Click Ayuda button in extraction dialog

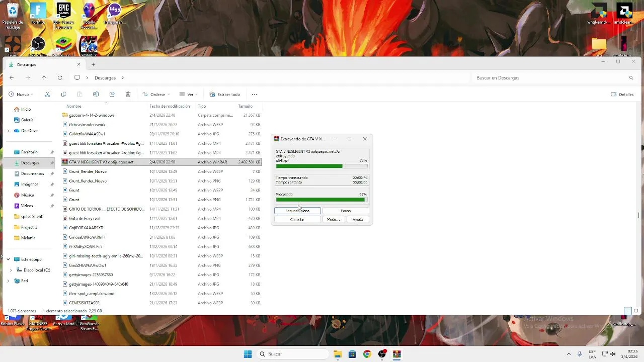pos(358,219)
